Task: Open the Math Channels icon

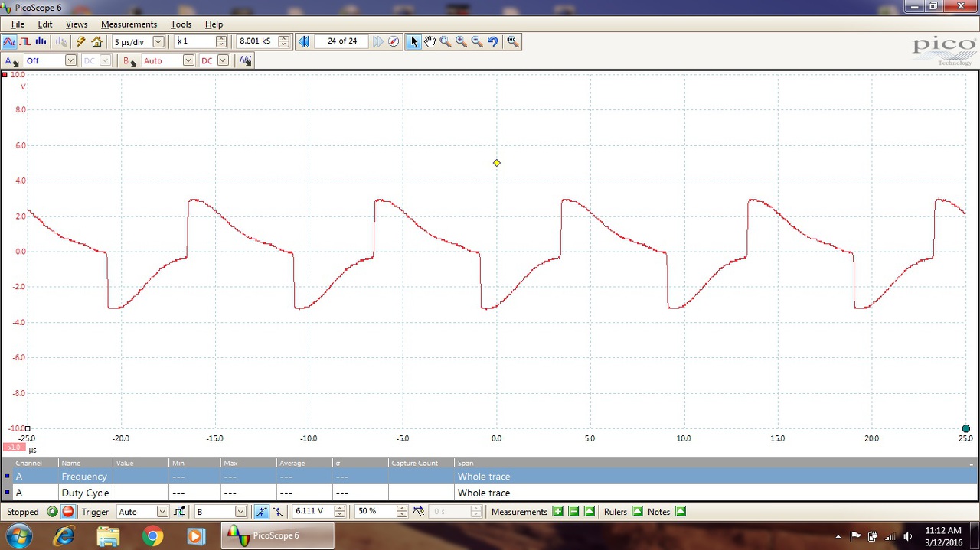Action: pos(245,60)
